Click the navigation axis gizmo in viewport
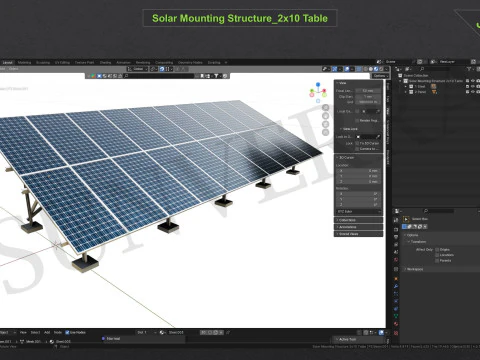Screen dimensions: 480x360 (x=318, y=92)
